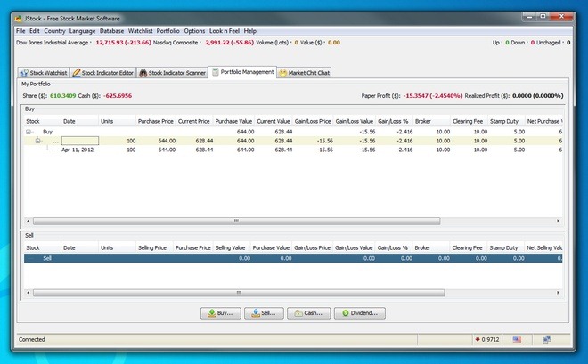Select the Portfolio Management tab
Viewport: 588px width, 364px height.
coord(242,72)
